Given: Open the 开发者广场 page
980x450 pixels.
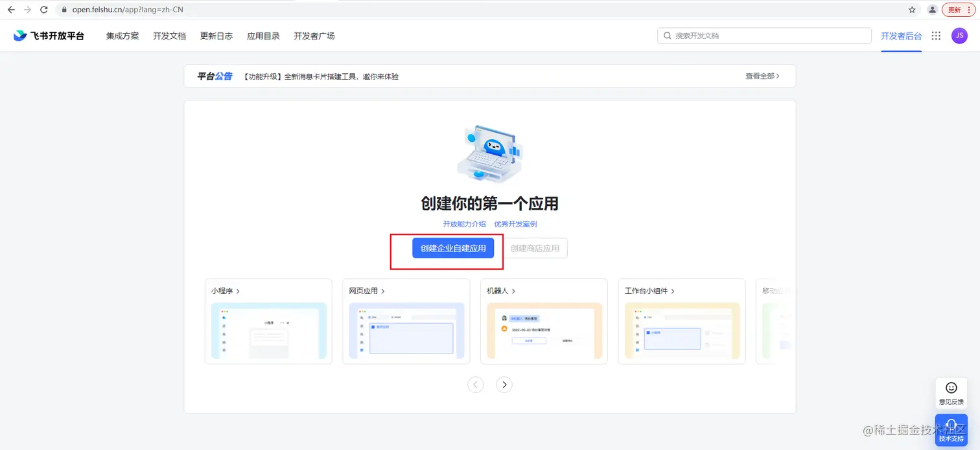Looking at the screenshot, I should (x=314, y=36).
